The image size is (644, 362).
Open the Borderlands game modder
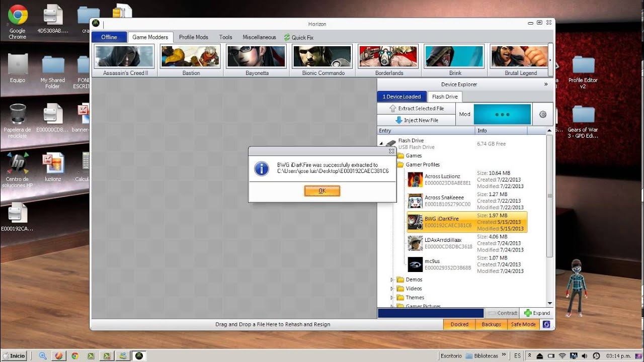[389, 60]
